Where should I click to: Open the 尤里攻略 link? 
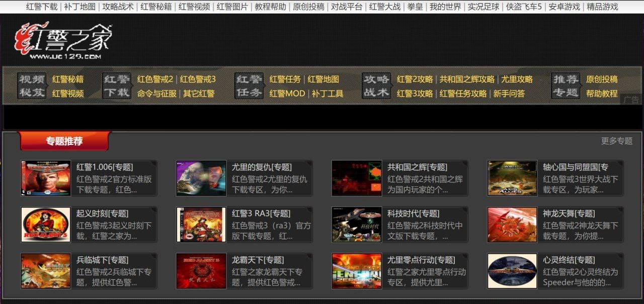pos(517,79)
